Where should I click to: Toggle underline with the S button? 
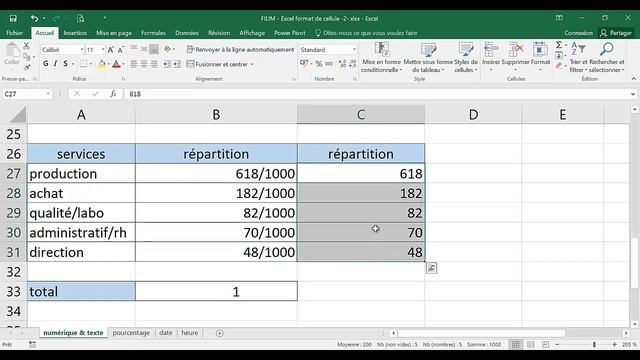pyautogui.click(x=65, y=64)
